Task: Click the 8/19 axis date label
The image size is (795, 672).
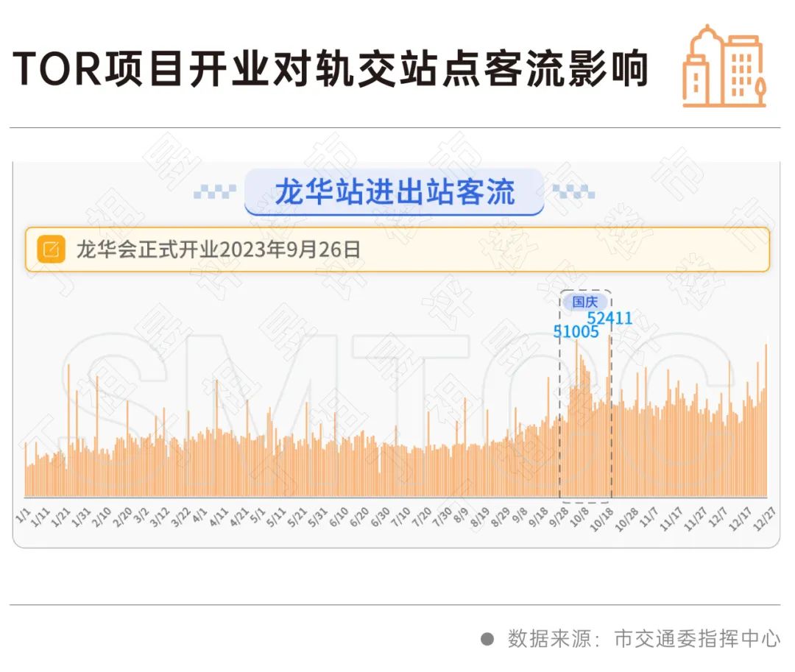Action: (480, 517)
